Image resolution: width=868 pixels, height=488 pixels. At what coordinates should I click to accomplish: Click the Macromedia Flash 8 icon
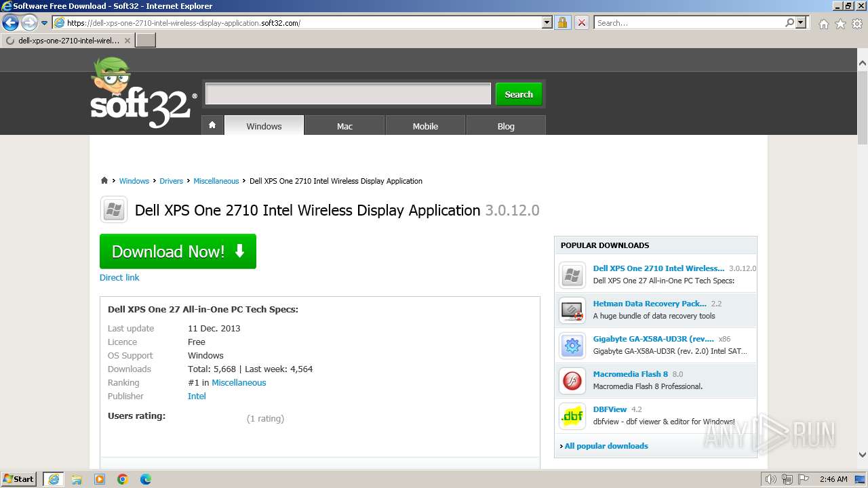pyautogui.click(x=572, y=381)
